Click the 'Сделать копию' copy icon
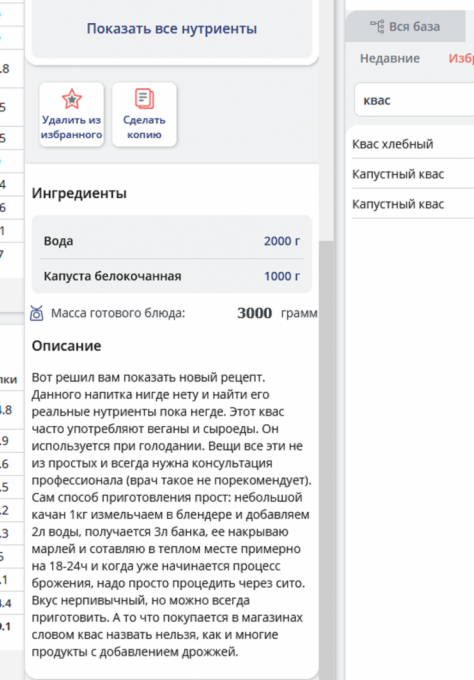The image size is (474, 680). (144, 98)
